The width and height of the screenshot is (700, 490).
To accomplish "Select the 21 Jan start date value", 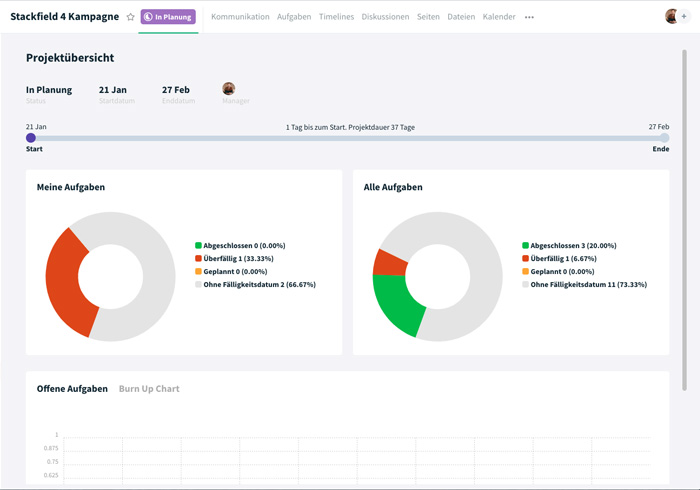I will [x=112, y=90].
